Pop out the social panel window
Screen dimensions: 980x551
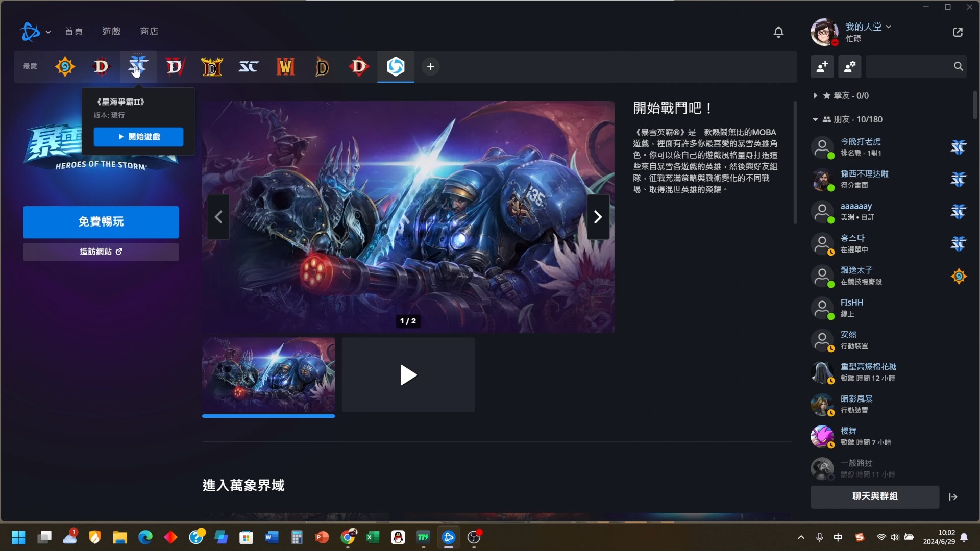coord(958,32)
